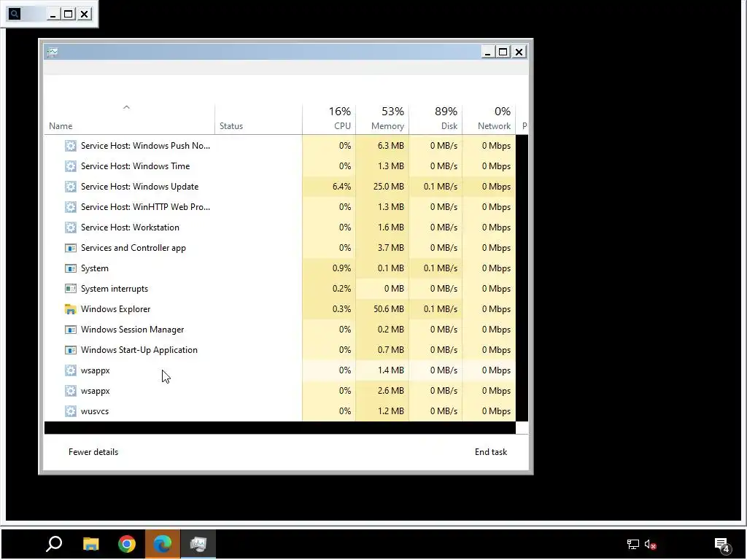Select the Windows Explorer process name
Viewport: 747px width, 560px height.
[x=115, y=309]
